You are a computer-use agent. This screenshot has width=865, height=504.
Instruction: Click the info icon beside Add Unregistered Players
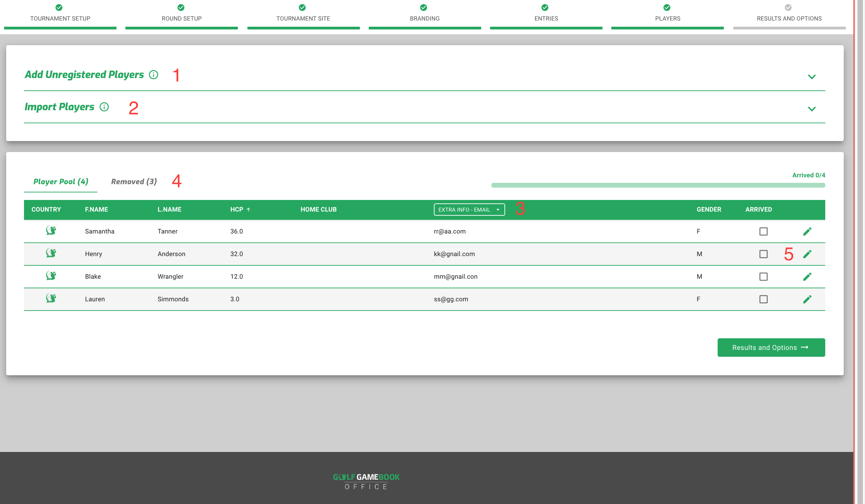point(154,75)
